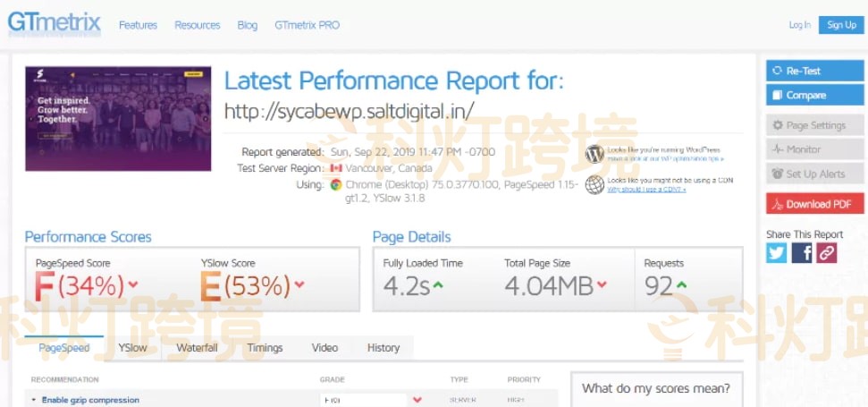868x407 pixels.
Task: Click the Log In link
Action: [x=799, y=25]
